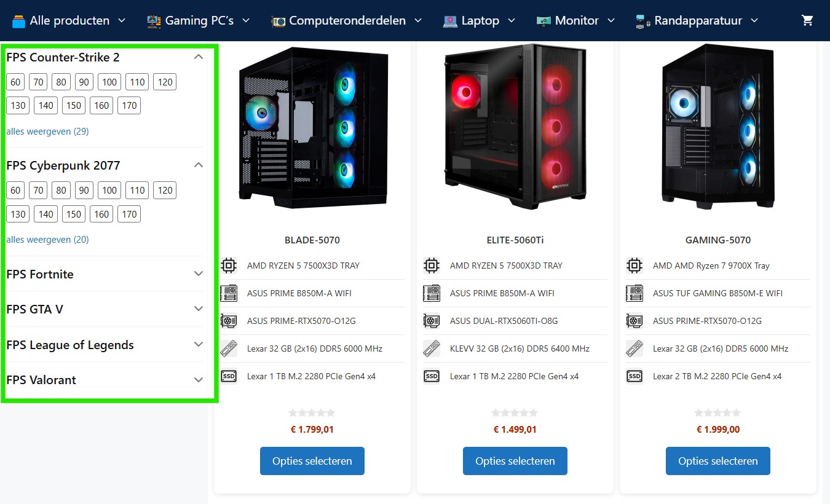Toggle the 100 FPS filter for Counter-Strike 2

point(109,82)
